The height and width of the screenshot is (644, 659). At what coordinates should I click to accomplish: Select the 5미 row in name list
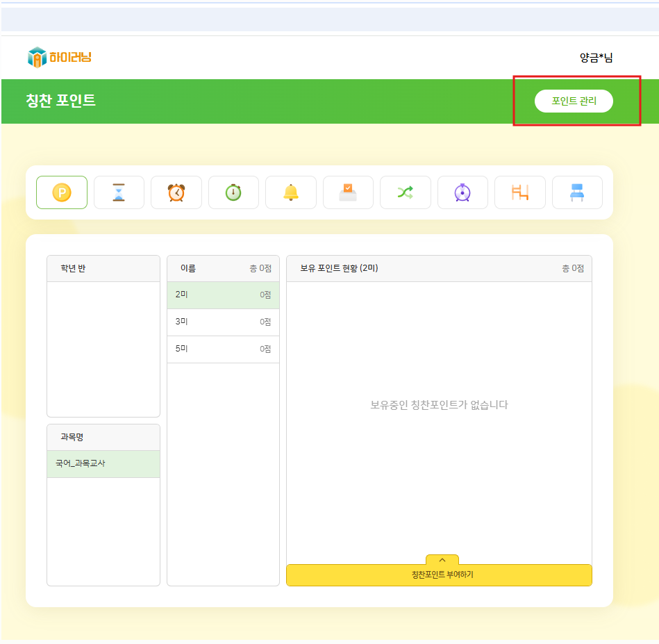(x=223, y=349)
